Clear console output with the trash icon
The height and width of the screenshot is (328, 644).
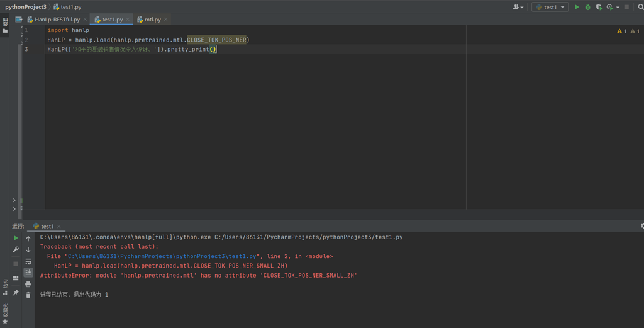tap(28, 295)
